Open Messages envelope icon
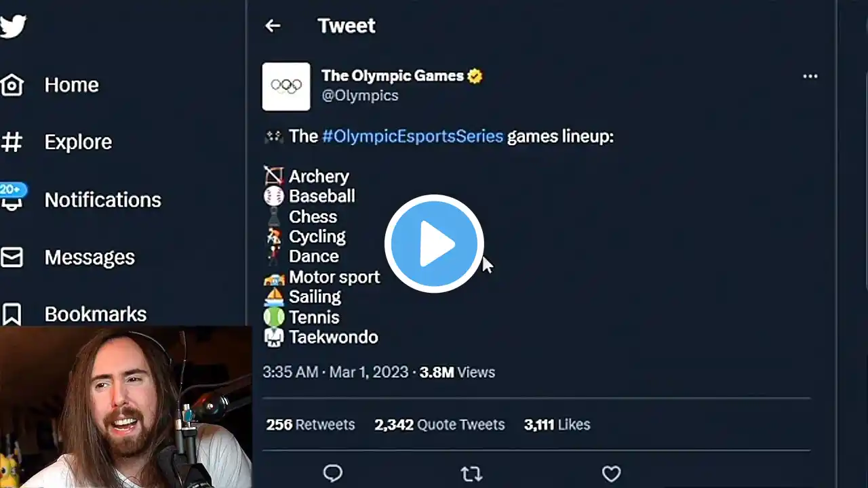The image size is (868, 488). 12,258
